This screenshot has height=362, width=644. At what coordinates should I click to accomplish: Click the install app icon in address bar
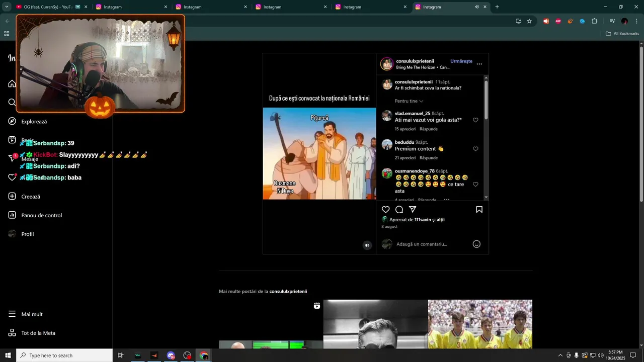(x=518, y=21)
